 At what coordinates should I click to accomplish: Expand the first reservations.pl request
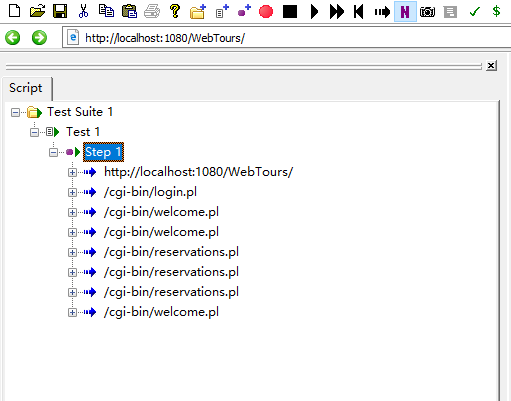[x=72, y=252]
